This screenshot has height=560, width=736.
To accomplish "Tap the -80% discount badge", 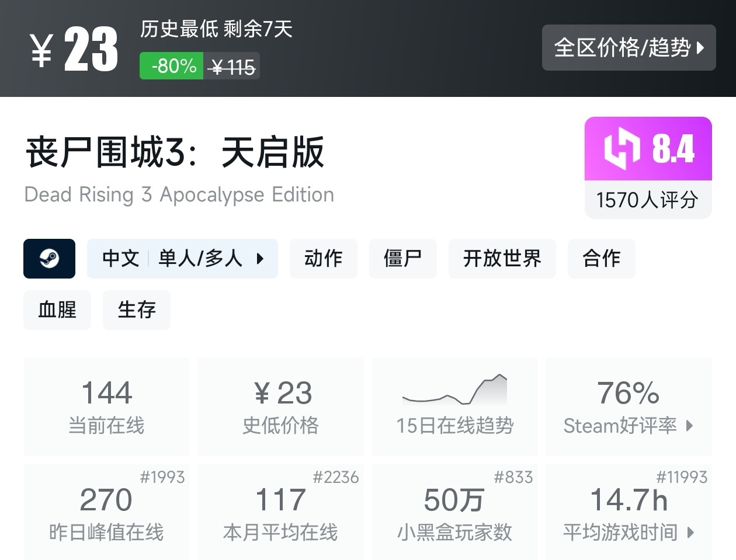I will point(172,66).
